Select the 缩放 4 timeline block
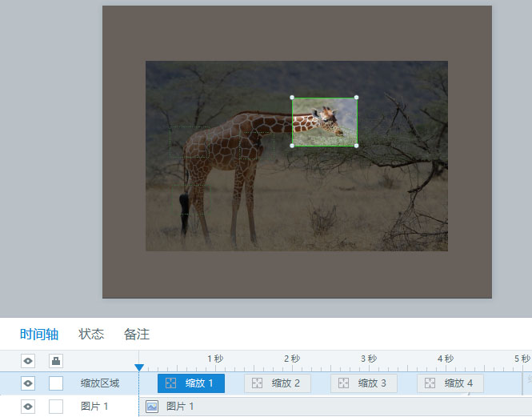Viewport: 532px width, 417px height. pos(450,383)
